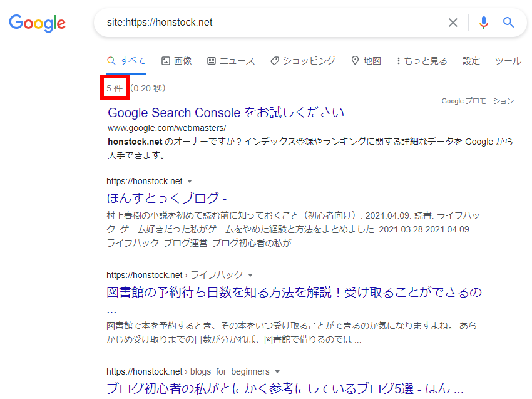Click the https://honstock.net › blogs_for_beginners breadcrumb
532x399 pixels.
[x=188, y=371]
